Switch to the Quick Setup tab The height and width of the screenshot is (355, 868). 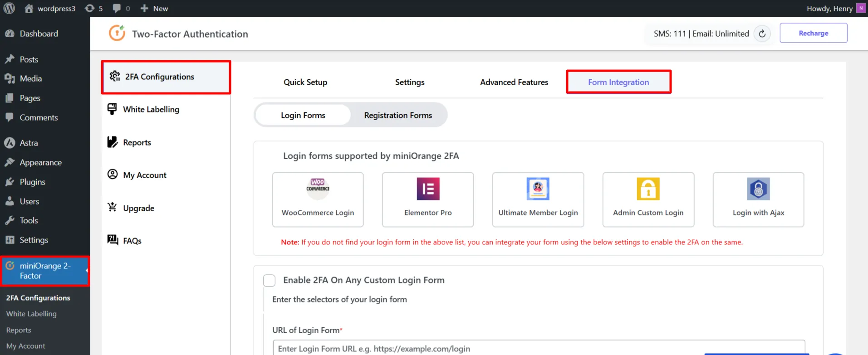click(x=305, y=82)
